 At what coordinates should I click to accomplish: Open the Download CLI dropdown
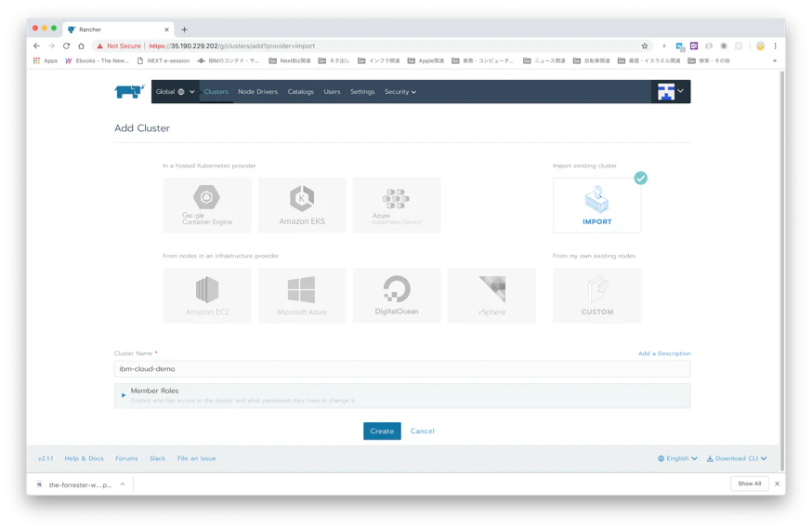[737, 458]
